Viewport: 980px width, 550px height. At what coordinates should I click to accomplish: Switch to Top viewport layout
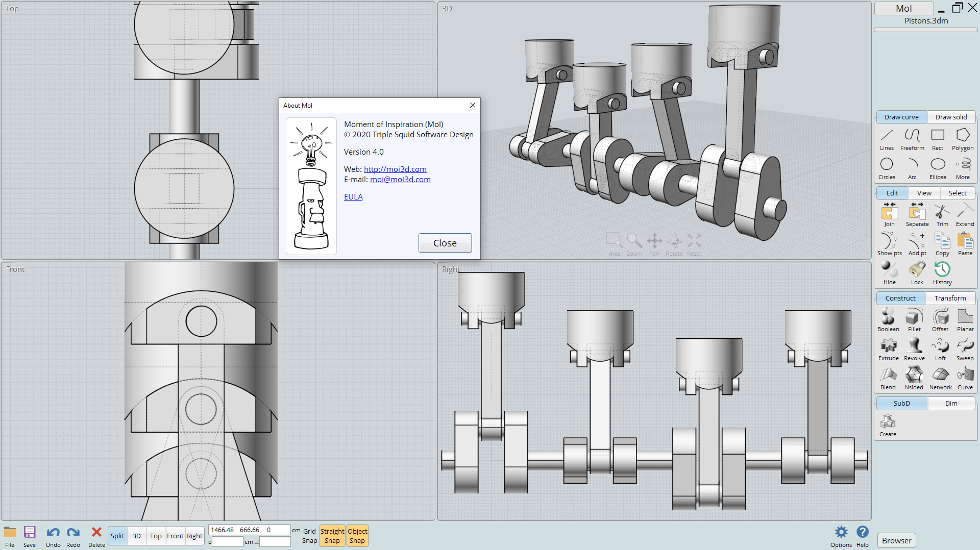(156, 536)
